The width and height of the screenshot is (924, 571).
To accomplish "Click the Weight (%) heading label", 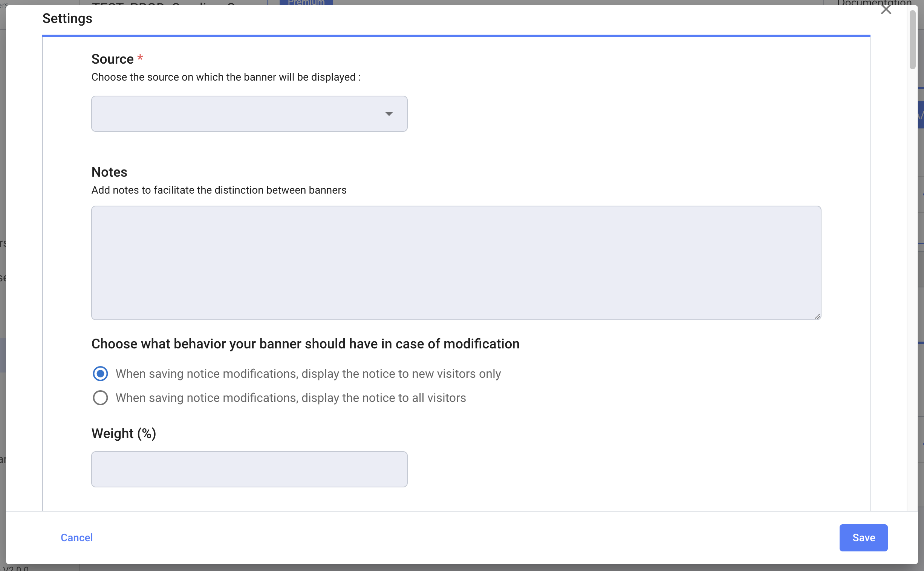I will click(x=124, y=433).
